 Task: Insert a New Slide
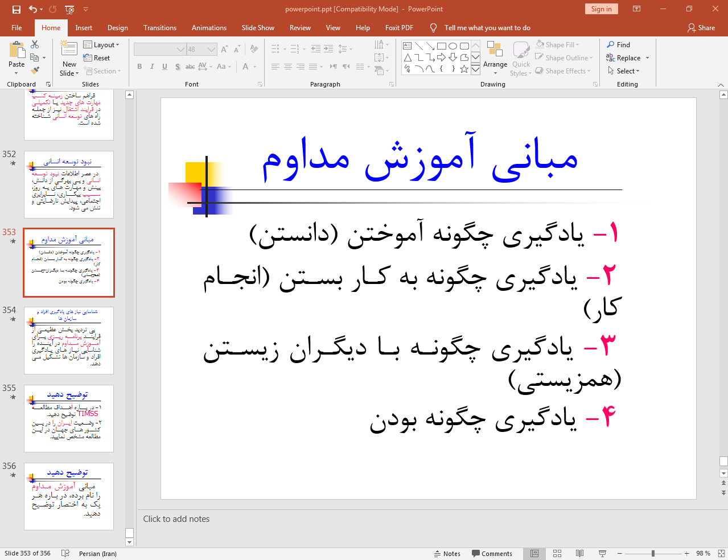coord(69,58)
